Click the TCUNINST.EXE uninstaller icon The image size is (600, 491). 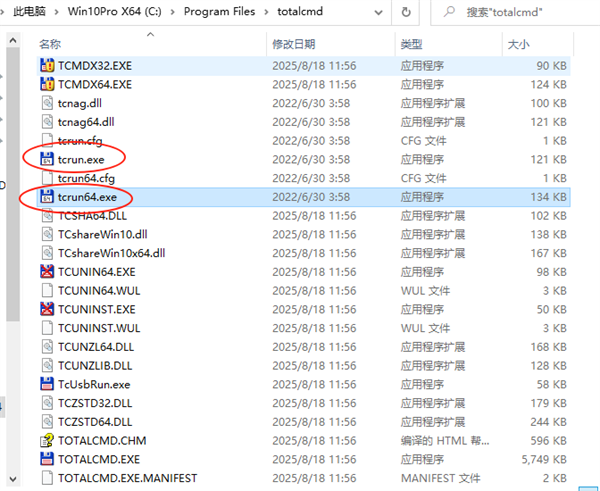(x=47, y=309)
